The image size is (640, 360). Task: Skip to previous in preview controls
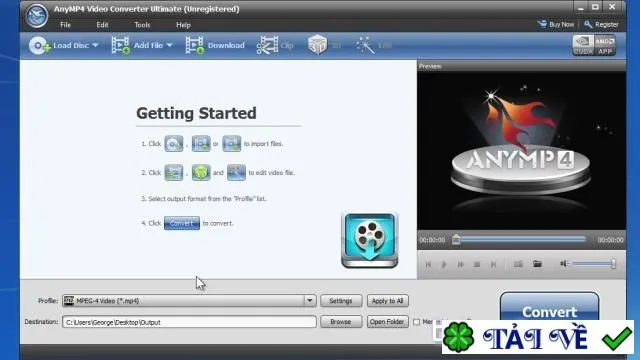428,264
